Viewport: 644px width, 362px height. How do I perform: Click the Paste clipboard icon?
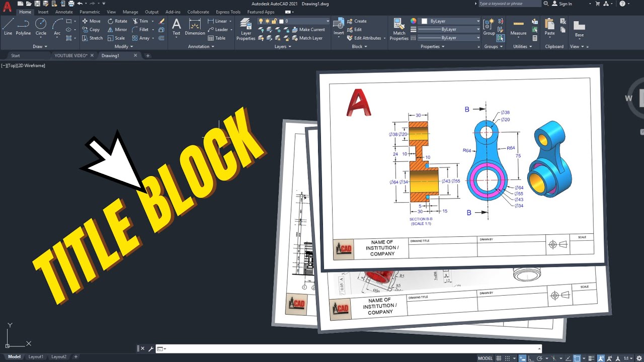[x=549, y=27]
